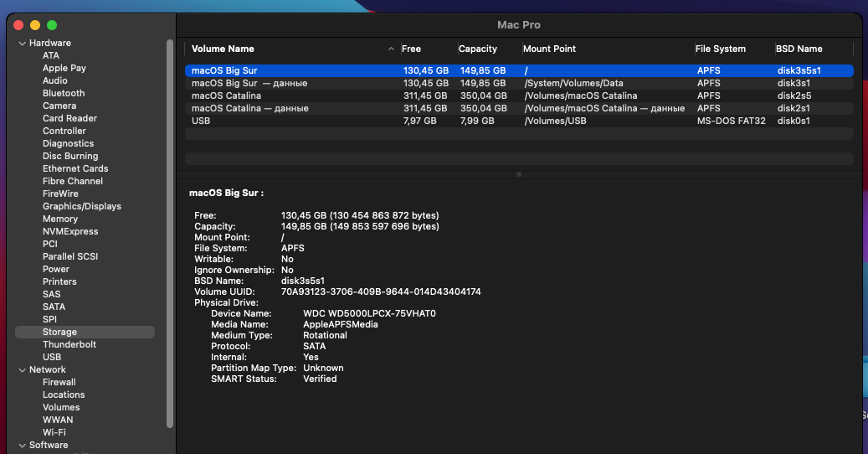Select Graphics/Displays in the sidebar

click(82, 206)
